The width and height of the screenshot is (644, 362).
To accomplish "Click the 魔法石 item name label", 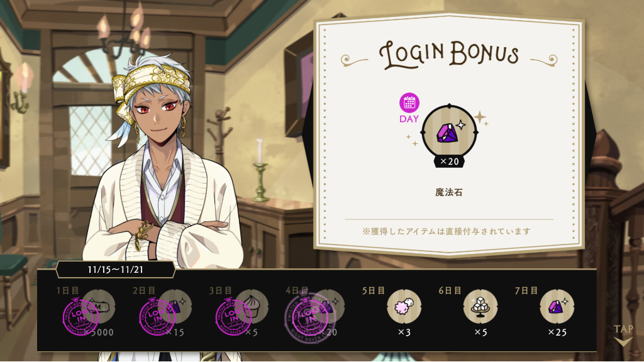I will [x=449, y=192].
